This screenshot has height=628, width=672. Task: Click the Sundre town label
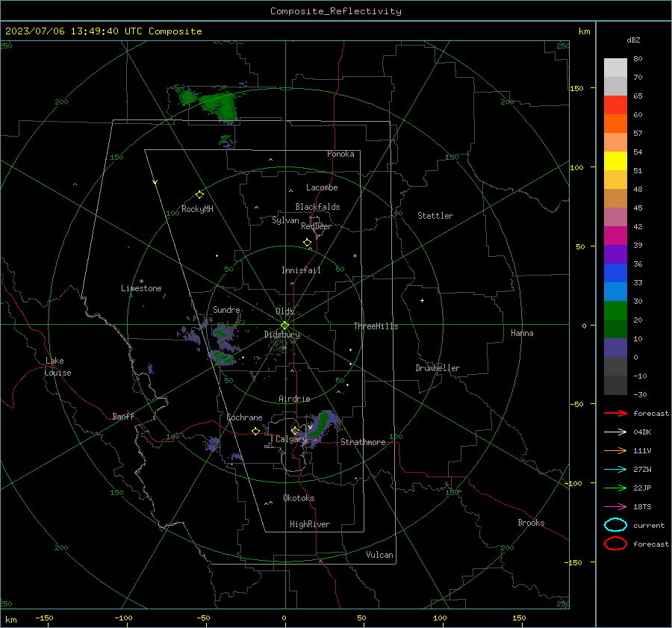point(226,309)
